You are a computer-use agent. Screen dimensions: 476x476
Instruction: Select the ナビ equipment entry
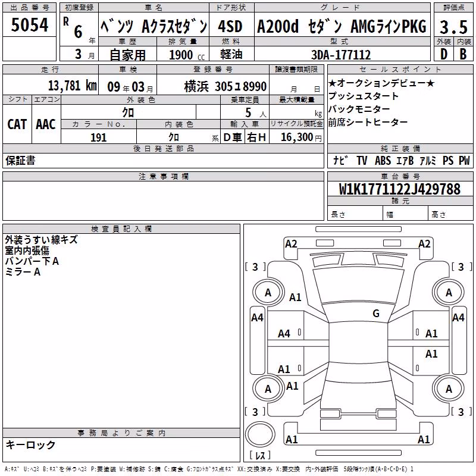pos(340,160)
